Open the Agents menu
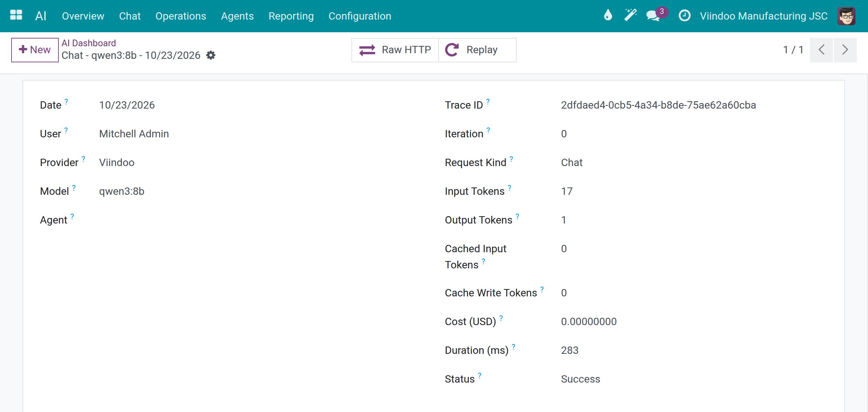The height and width of the screenshot is (412, 868). tap(237, 16)
